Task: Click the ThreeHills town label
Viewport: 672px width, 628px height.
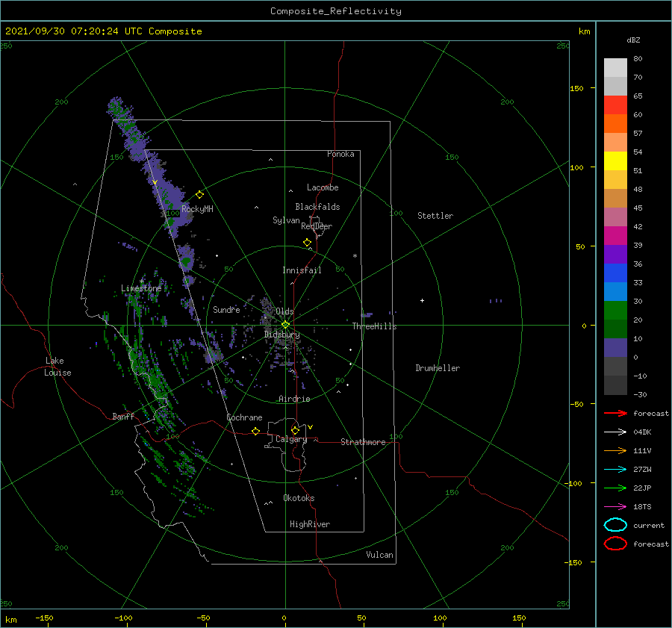Action: (x=374, y=326)
